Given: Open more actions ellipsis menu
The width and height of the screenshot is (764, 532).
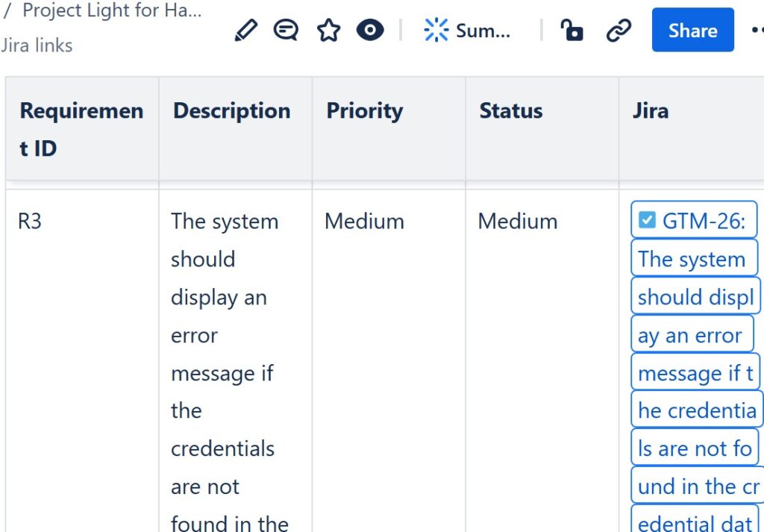Looking at the screenshot, I should (757, 30).
